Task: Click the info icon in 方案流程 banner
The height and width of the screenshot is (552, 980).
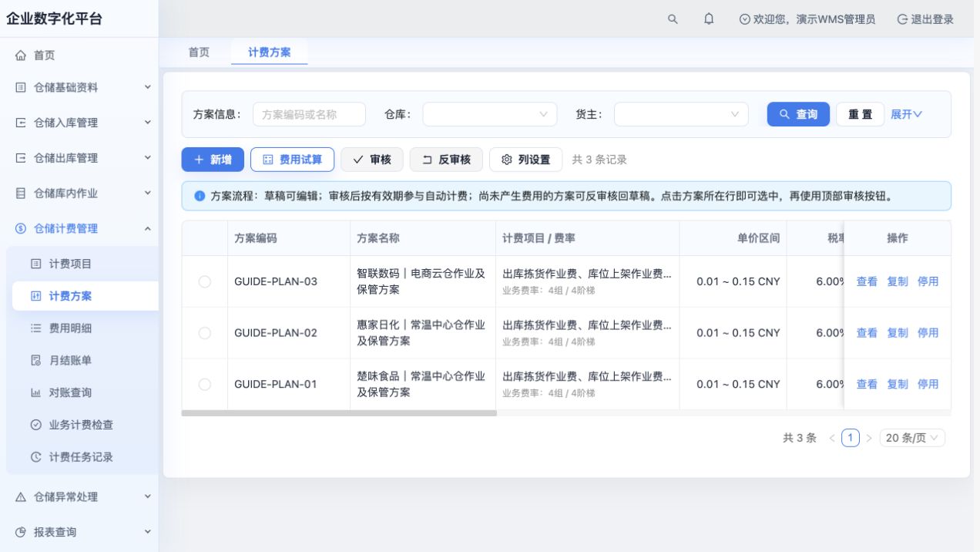Action: click(200, 196)
